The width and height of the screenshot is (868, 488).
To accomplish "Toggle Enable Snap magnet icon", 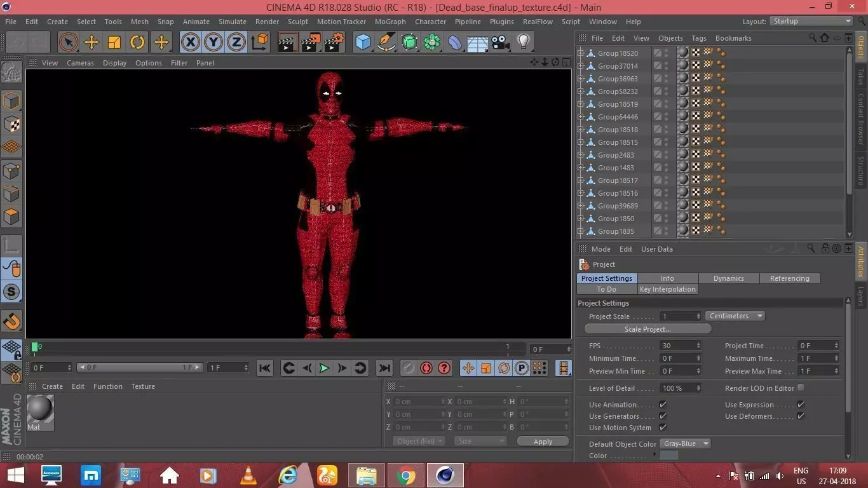I will [x=11, y=322].
